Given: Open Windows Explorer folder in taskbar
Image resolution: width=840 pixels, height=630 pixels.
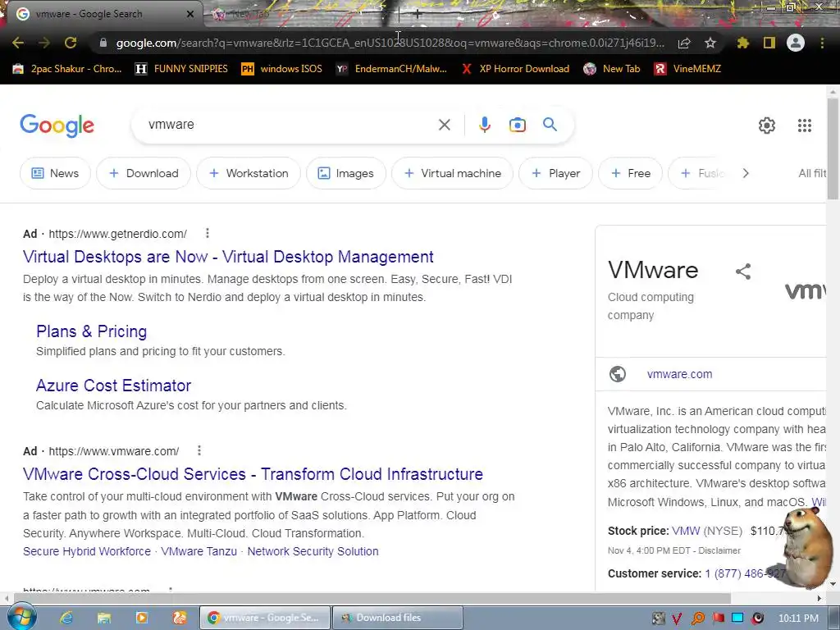Looking at the screenshot, I should (104, 618).
